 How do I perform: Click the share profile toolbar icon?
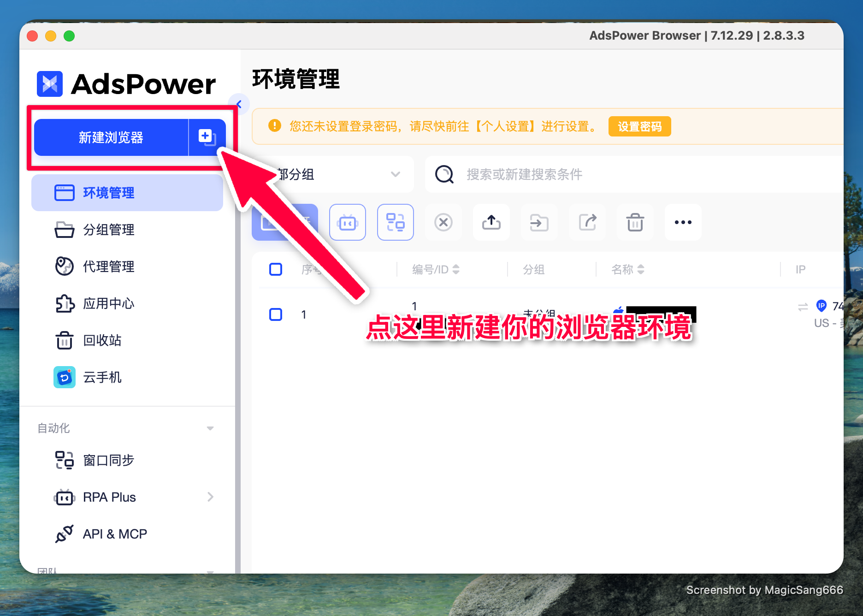point(587,223)
